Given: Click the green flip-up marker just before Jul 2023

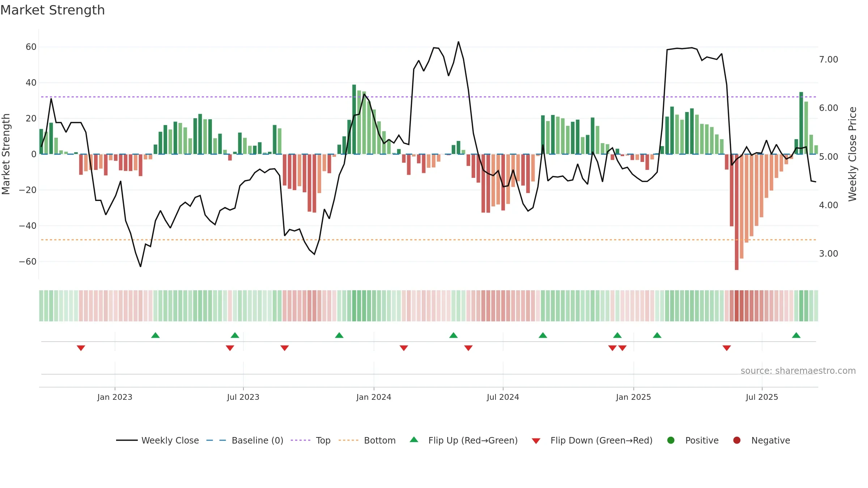Looking at the screenshot, I should coord(235,335).
